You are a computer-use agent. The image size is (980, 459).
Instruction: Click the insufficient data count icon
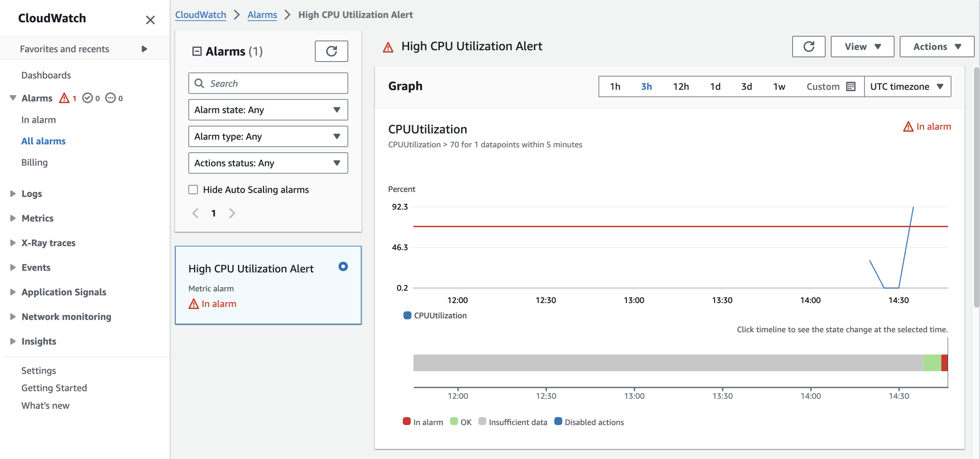coord(111,98)
